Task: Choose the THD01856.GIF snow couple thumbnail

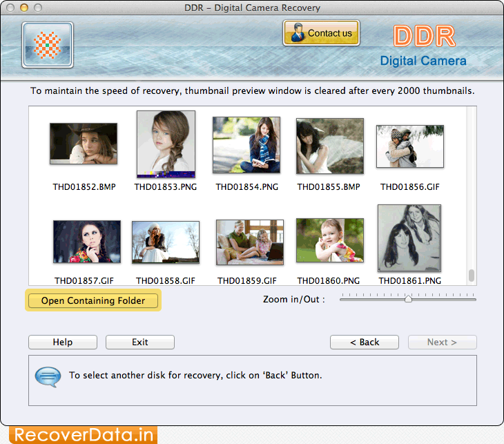Action: (x=410, y=146)
